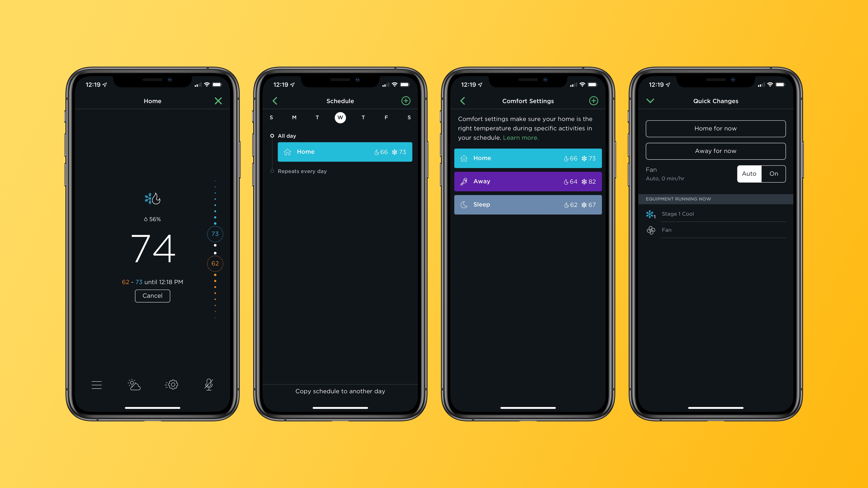The image size is (868, 488).
Task: Tap the snowflake cooling icon on home screen
Action: point(147,198)
